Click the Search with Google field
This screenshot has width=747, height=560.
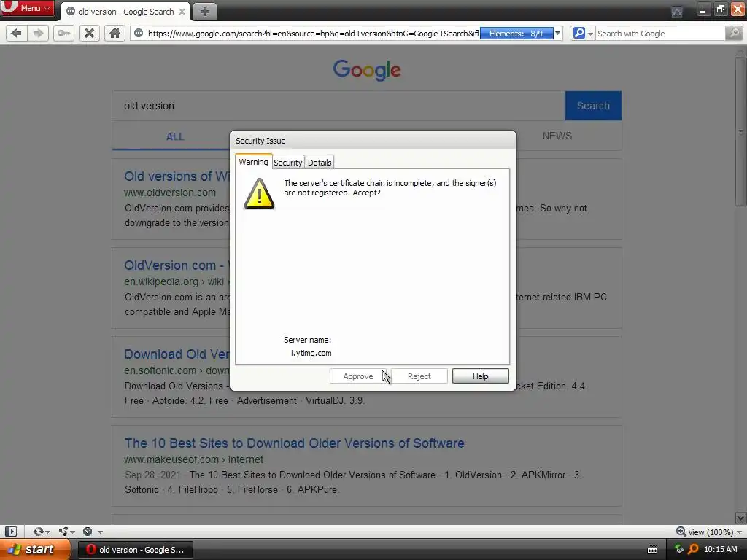(x=659, y=34)
